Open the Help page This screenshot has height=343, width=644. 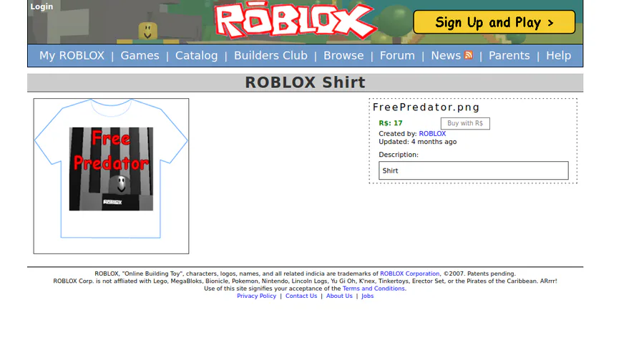coord(559,55)
